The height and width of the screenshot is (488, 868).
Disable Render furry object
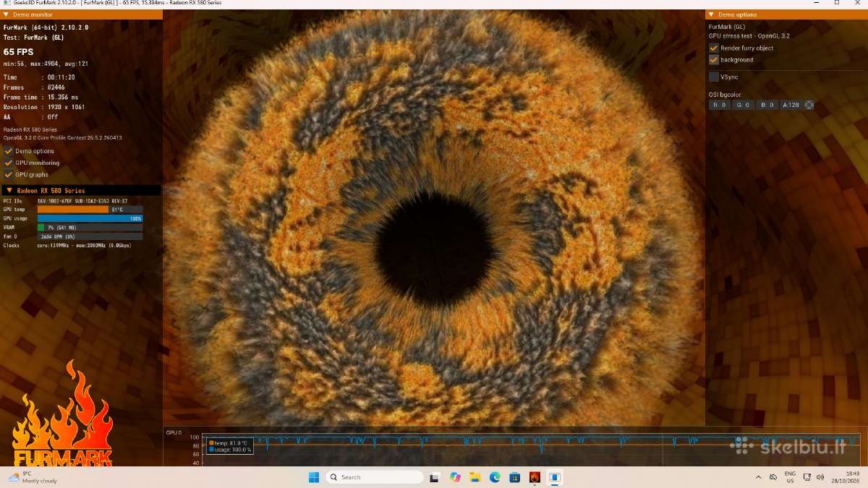click(x=714, y=48)
